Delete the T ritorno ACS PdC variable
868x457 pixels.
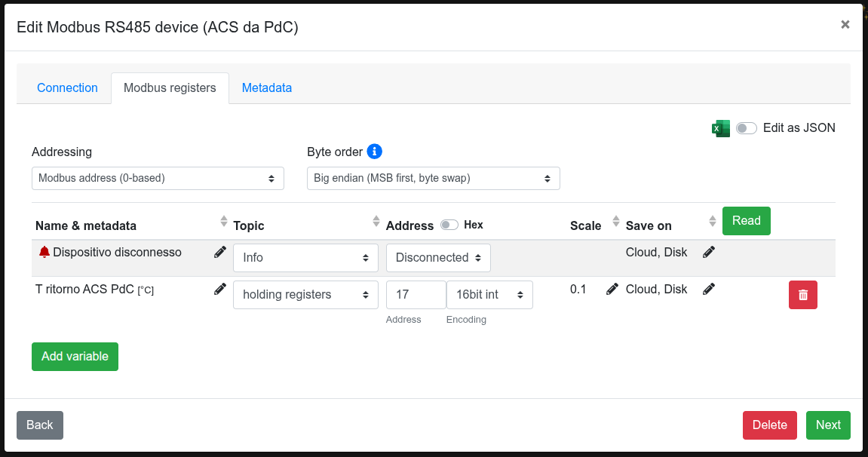pyautogui.click(x=802, y=295)
